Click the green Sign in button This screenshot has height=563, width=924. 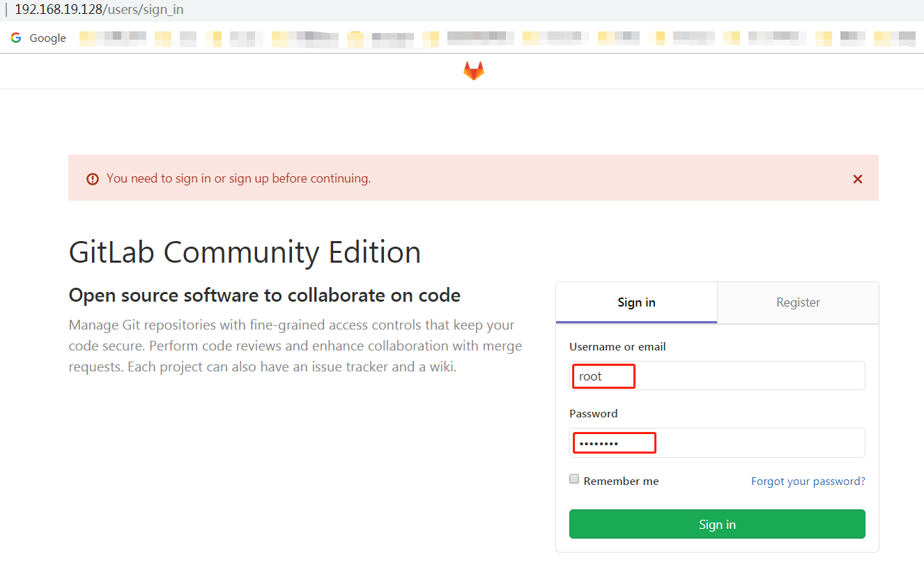[x=717, y=524]
